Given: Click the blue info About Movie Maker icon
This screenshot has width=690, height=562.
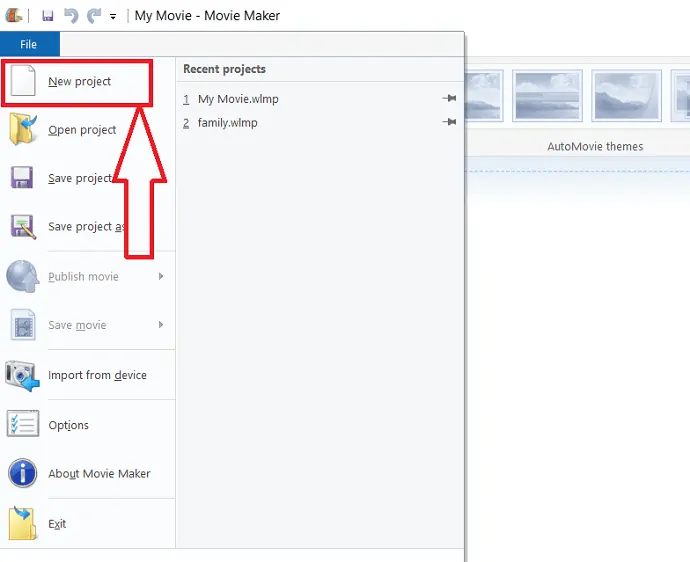Looking at the screenshot, I should 22,473.
